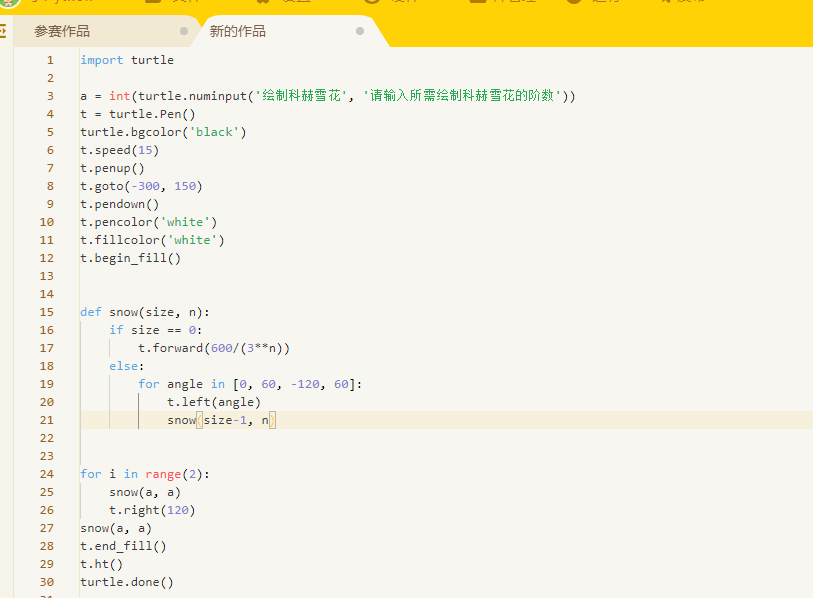Image resolution: width=813 pixels, height=598 pixels.
Task: Click the 't.left(angle)' line
Action: coord(214,402)
